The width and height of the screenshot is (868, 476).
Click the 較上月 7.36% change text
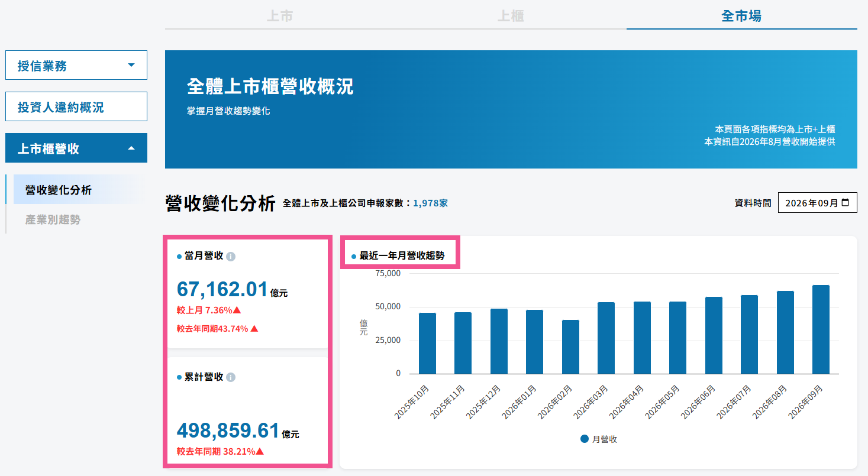209,310
